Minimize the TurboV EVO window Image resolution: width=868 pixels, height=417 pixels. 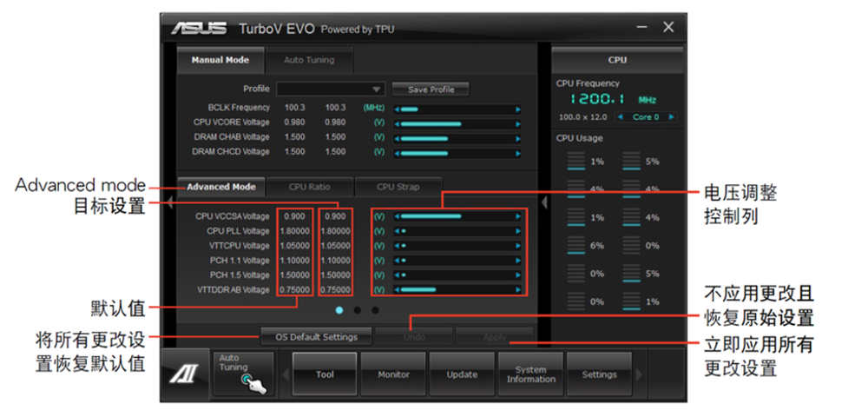[x=642, y=28]
